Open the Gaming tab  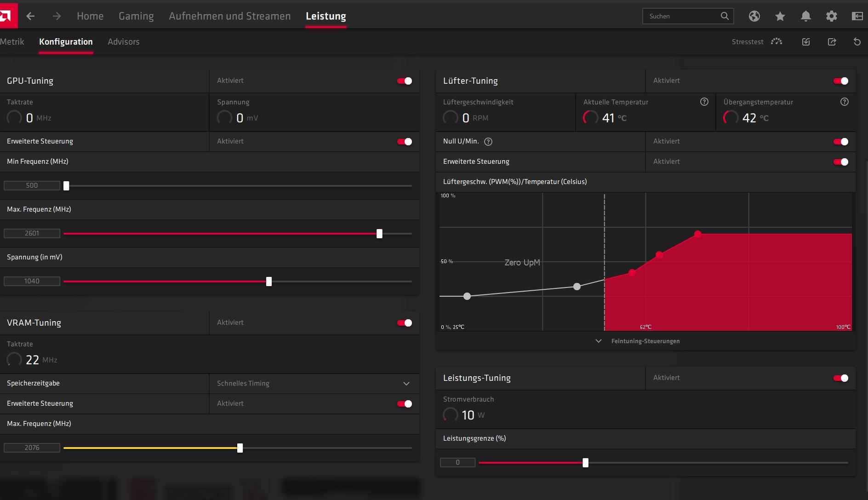coord(136,16)
